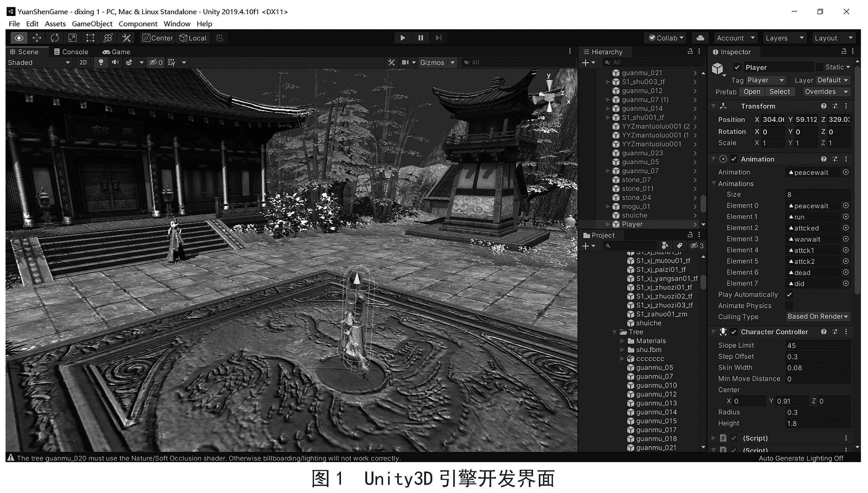868x493 pixels.
Task: Select the Move tool
Action: [37, 38]
